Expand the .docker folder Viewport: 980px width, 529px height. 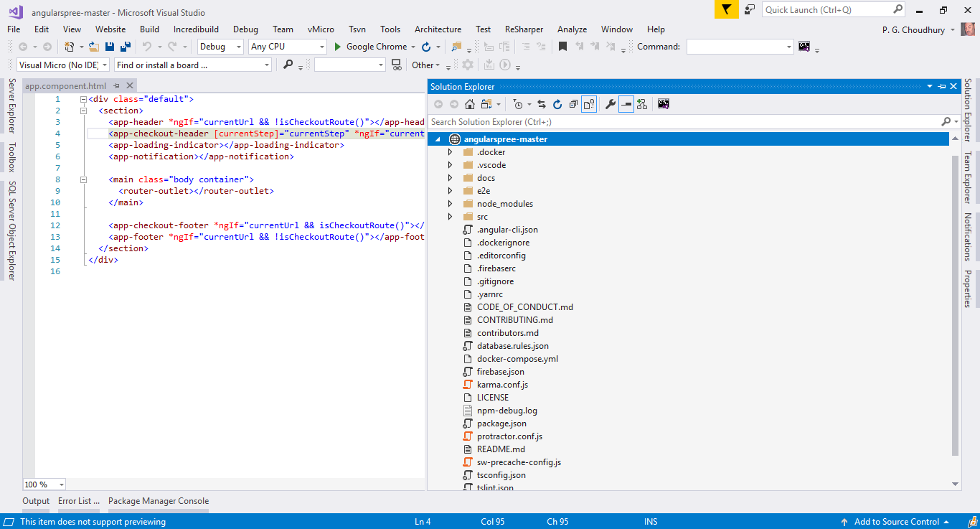point(450,152)
